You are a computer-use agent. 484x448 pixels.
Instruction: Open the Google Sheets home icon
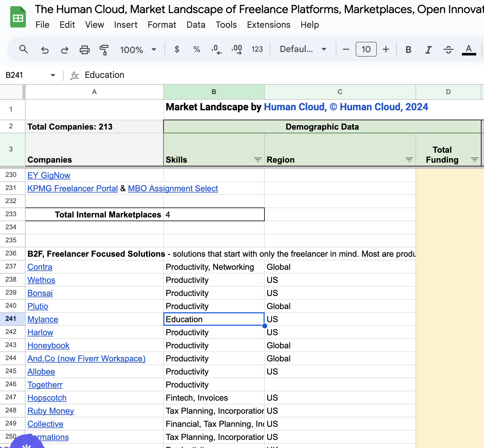(18, 17)
